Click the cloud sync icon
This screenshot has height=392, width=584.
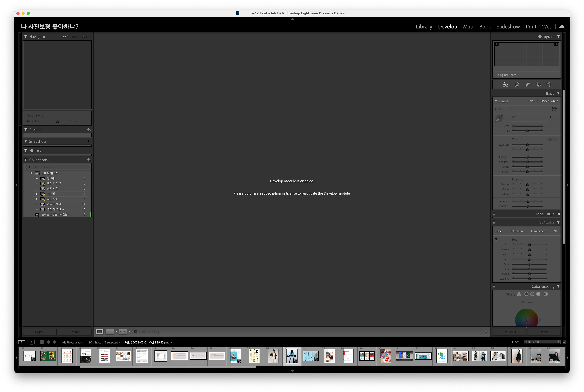point(562,26)
